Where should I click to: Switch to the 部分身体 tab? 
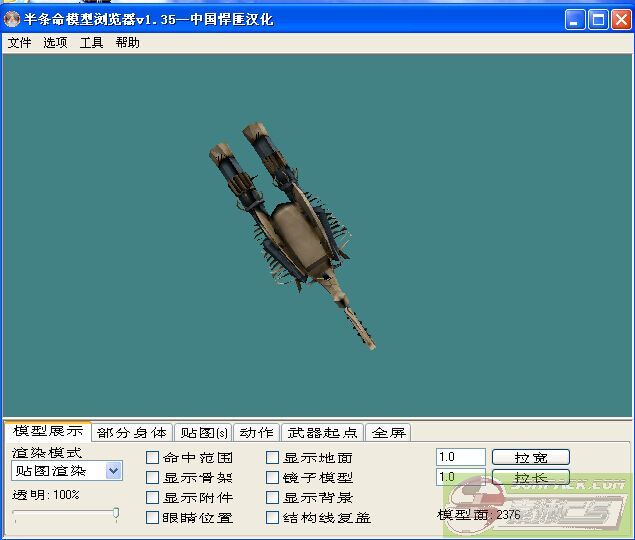coord(132,433)
